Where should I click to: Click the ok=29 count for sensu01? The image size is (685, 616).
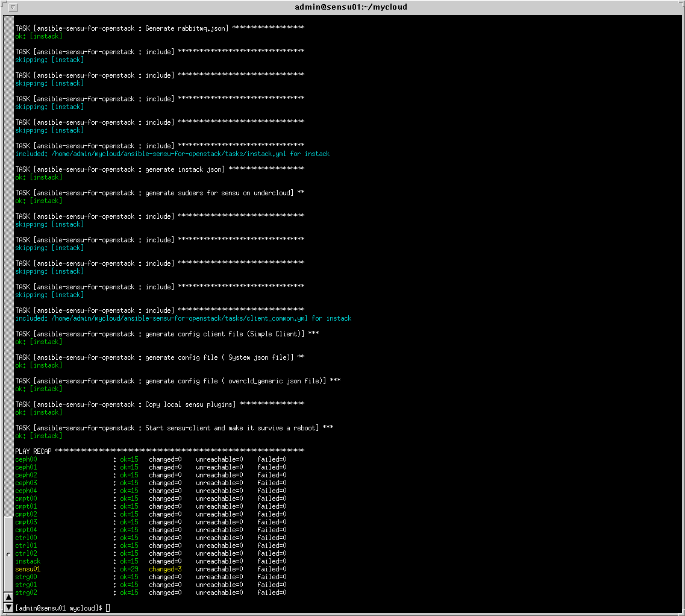(x=129, y=569)
